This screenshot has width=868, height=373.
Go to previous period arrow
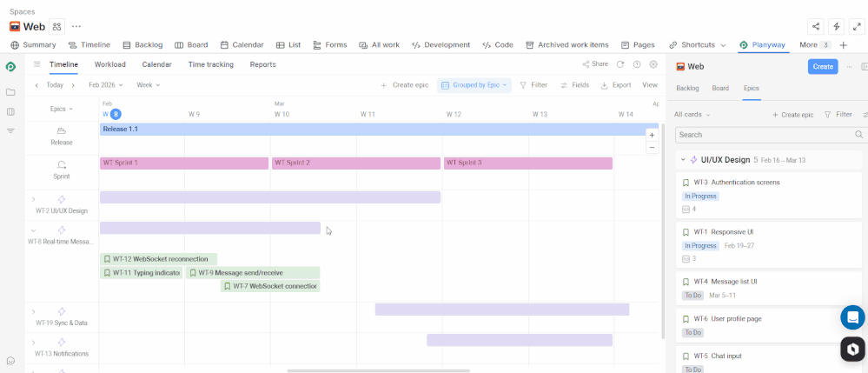(36, 85)
